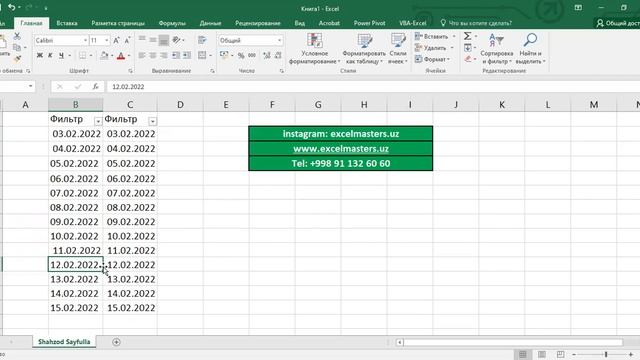The height and width of the screenshot is (360, 640).
Task: Click the decrease indent icon
Action: pos(176,56)
